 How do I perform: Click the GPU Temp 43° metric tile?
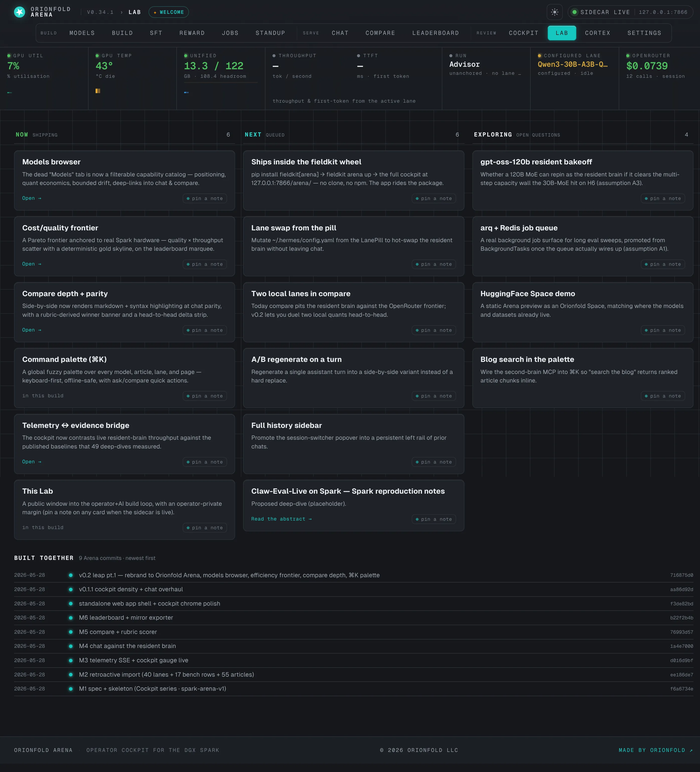pos(132,79)
